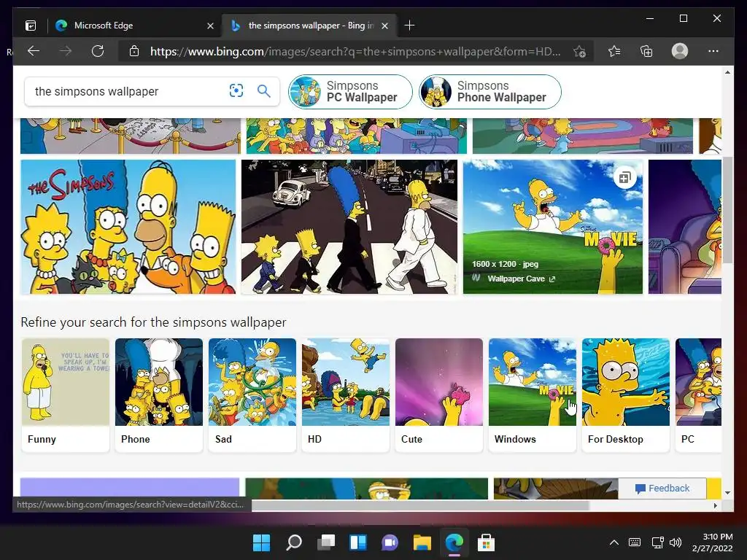Click the horizontal scrollbar thumb
The height and width of the screenshot is (560, 747).
pyautogui.click(x=420, y=505)
